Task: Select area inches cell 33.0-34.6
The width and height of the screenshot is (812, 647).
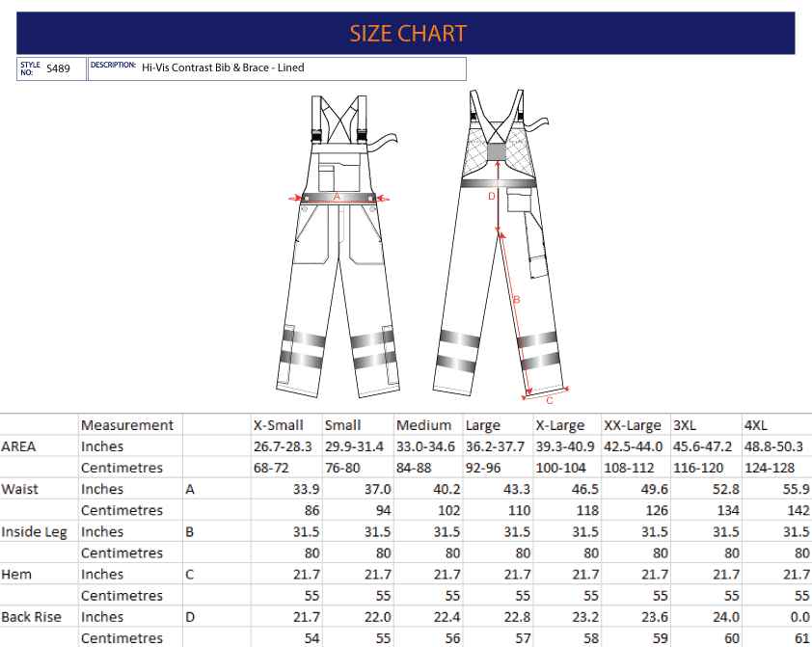Action: pos(428,446)
